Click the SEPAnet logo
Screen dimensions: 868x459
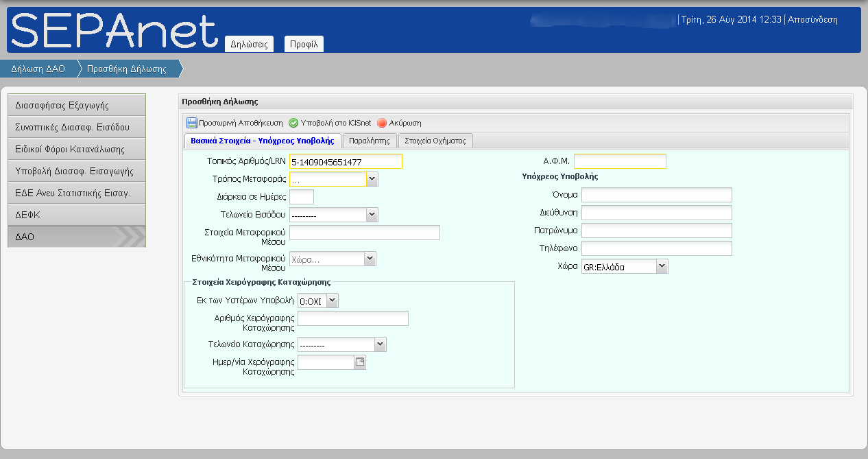tap(114, 32)
